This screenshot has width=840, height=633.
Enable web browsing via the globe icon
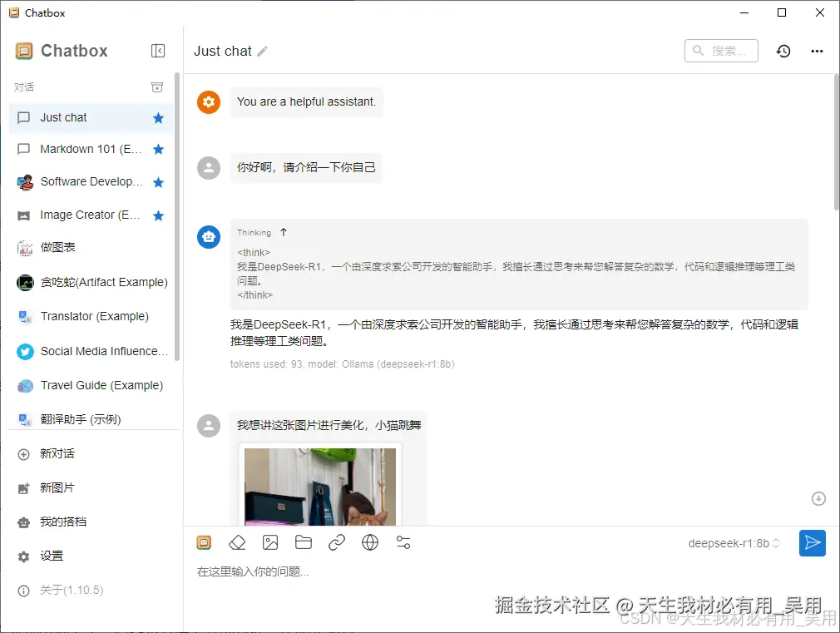[370, 542]
